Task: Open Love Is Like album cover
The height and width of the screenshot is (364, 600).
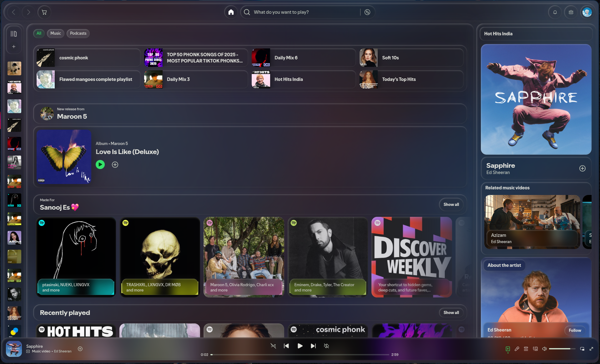Action: pos(64,157)
